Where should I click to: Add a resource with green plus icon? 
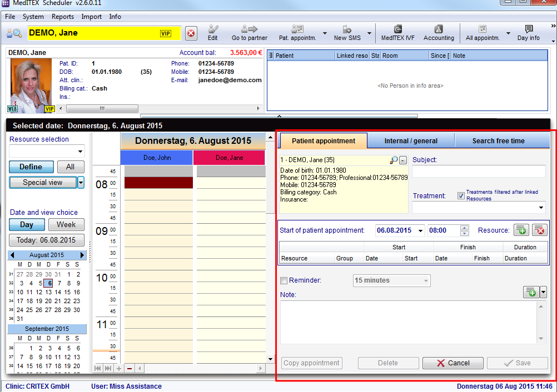(521, 230)
